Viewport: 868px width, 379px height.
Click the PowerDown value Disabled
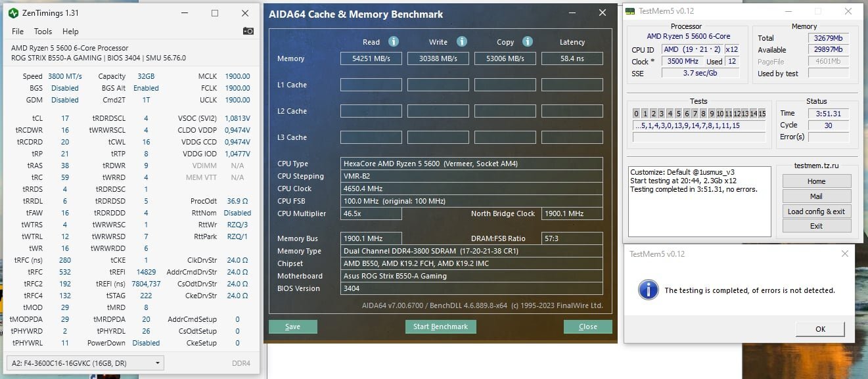pyautogui.click(x=146, y=343)
